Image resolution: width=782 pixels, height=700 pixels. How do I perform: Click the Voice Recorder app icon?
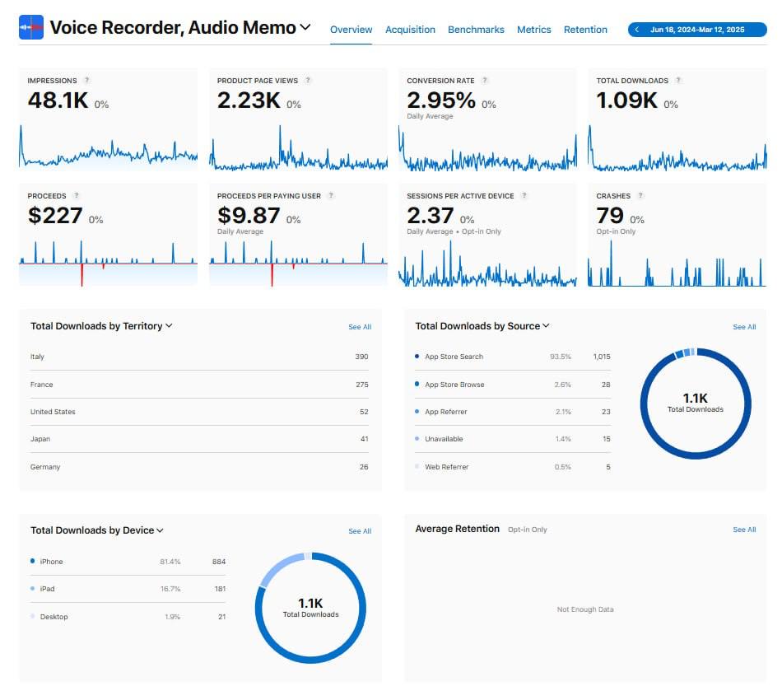click(31, 28)
